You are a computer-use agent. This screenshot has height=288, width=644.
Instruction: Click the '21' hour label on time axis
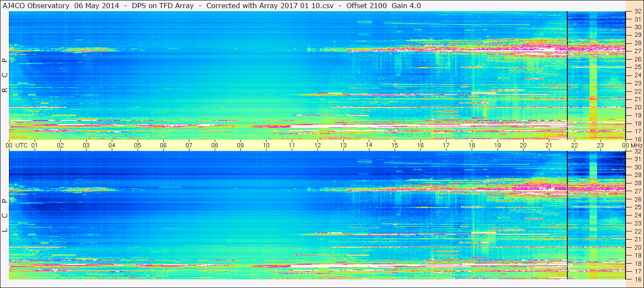(549, 145)
